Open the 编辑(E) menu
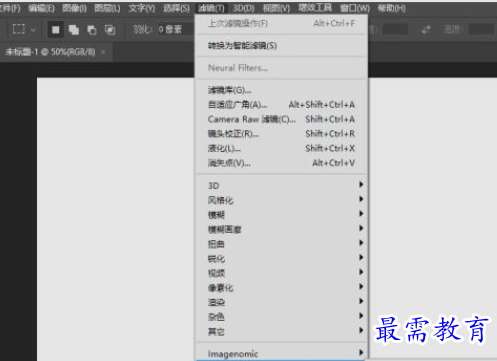Screen dimensions: 497x361 pos(42,8)
